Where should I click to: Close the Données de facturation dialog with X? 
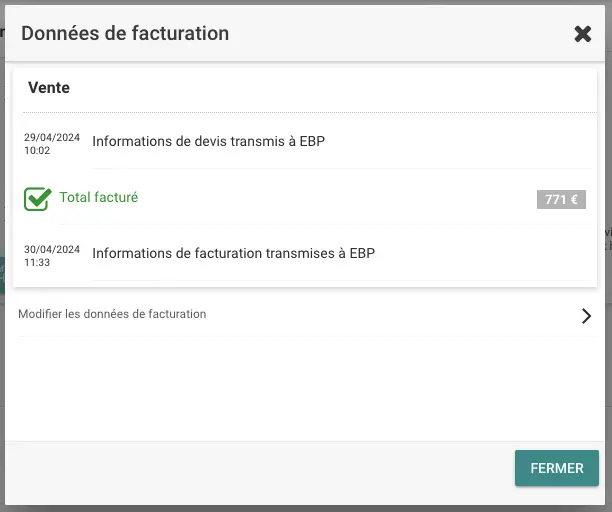(x=583, y=34)
